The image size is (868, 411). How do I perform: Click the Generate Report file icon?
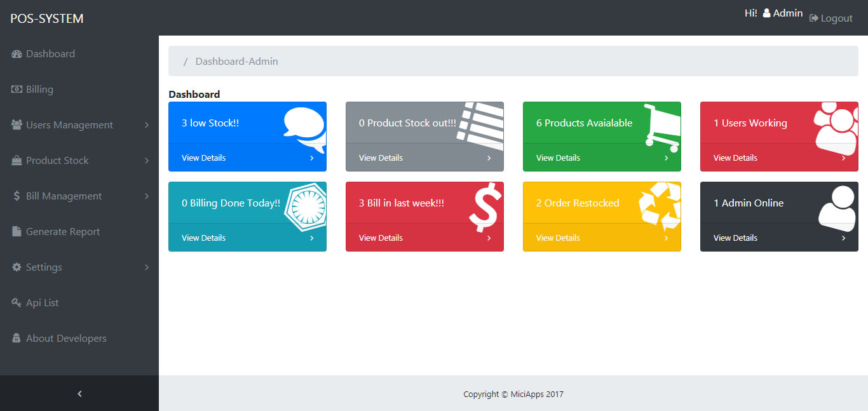(x=17, y=232)
